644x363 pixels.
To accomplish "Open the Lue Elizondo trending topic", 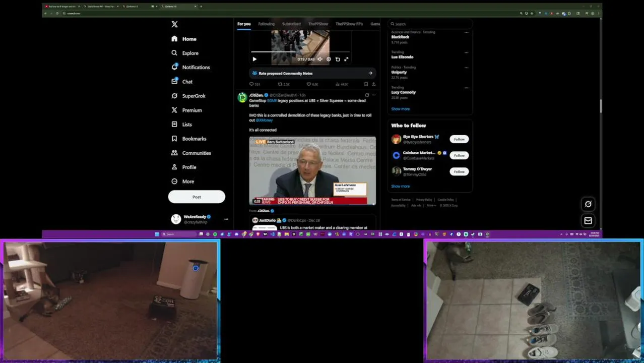I will 402,57.
